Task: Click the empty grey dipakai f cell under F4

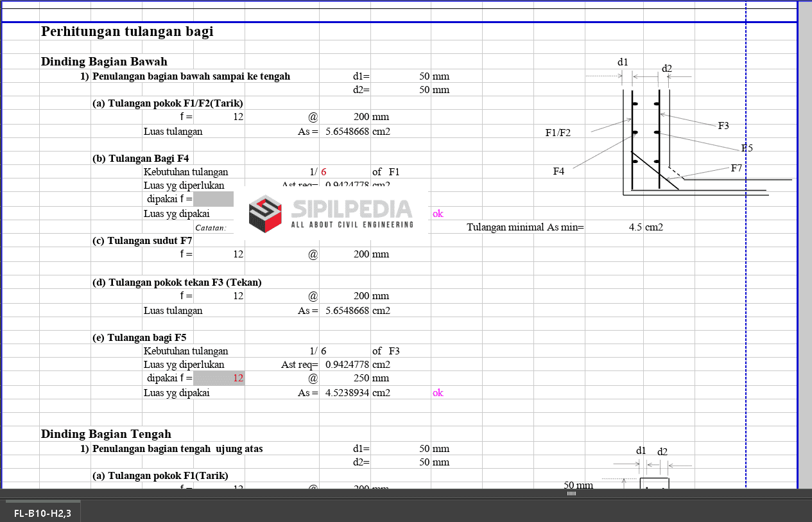Action: [x=213, y=199]
